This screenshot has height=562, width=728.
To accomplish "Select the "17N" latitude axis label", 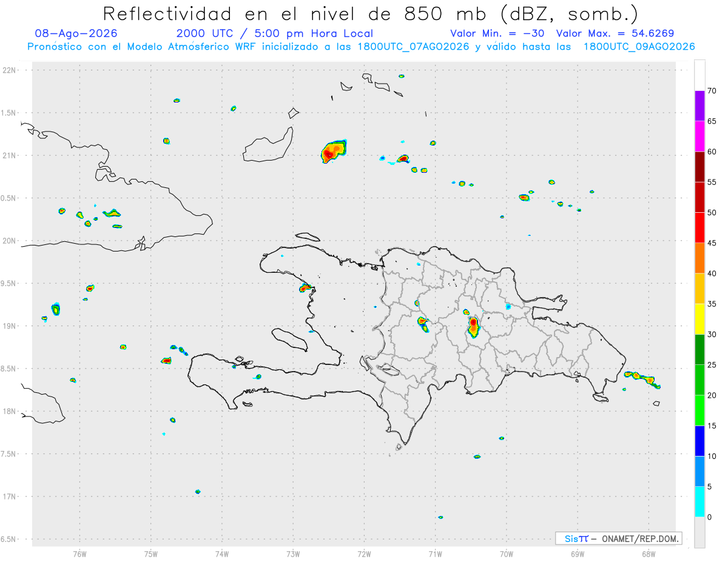I will 10,497.
